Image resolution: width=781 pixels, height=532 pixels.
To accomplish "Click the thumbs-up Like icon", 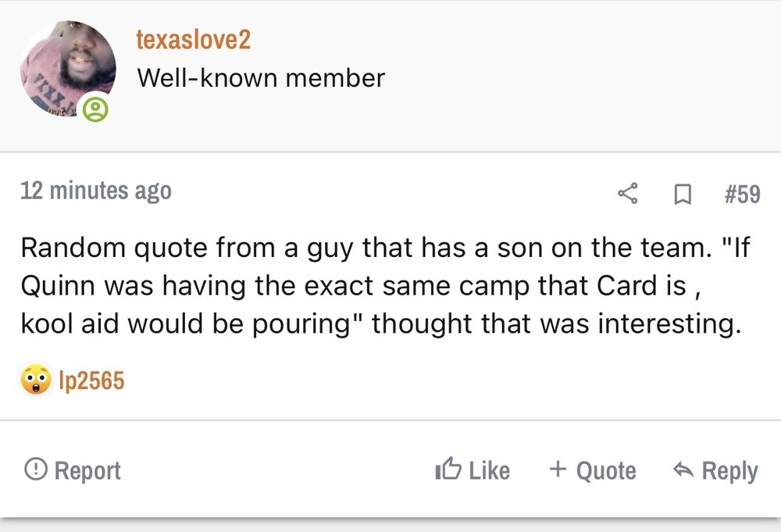I will pos(448,470).
